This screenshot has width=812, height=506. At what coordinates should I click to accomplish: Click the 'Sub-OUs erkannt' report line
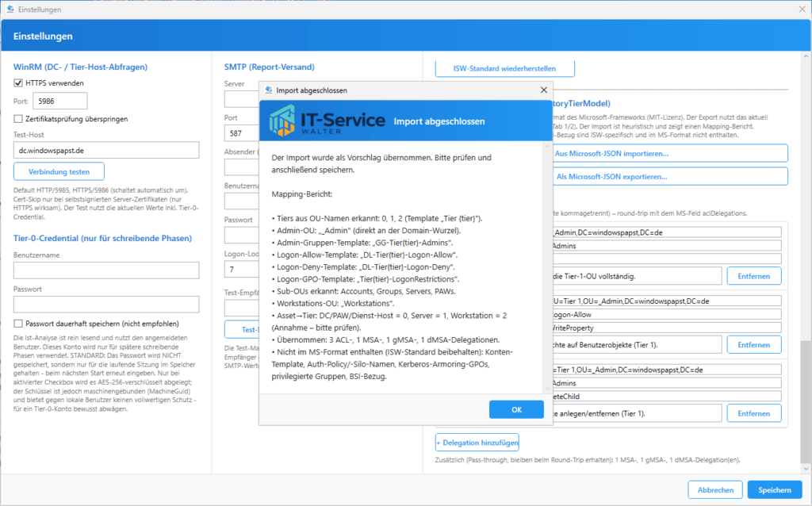click(363, 291)
